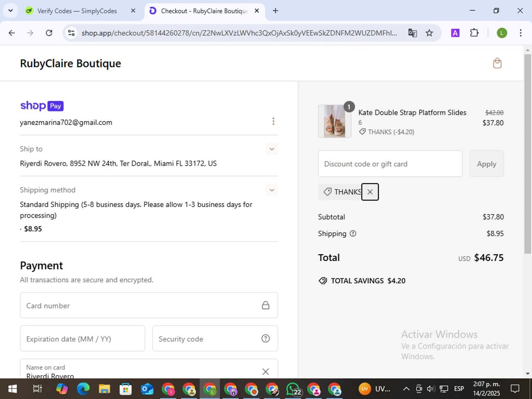
Task: Open the shopping bag cart icon
Action: point(497,63)
